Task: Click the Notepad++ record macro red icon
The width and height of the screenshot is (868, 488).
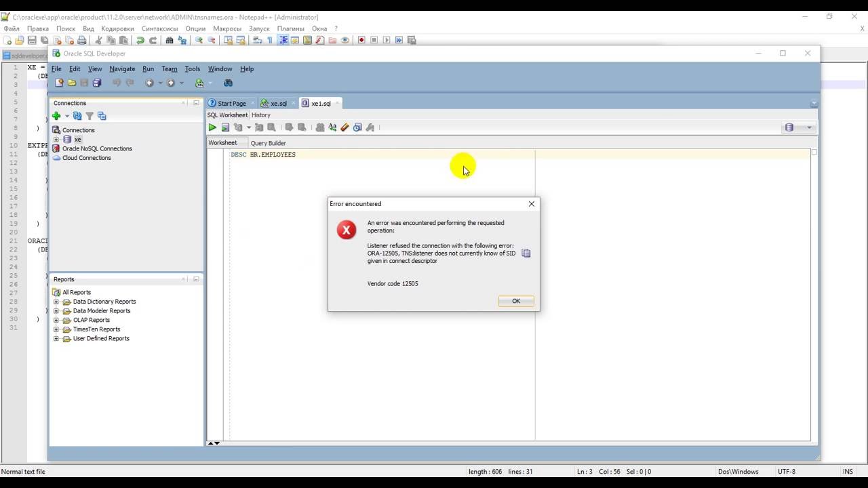Action: (361, 40)
